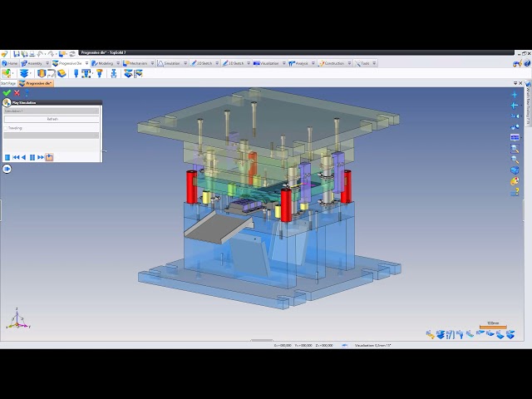Expand the Modeling tab dropdown arrow
This screenshot has height=399, width=532.
point(116,63)
